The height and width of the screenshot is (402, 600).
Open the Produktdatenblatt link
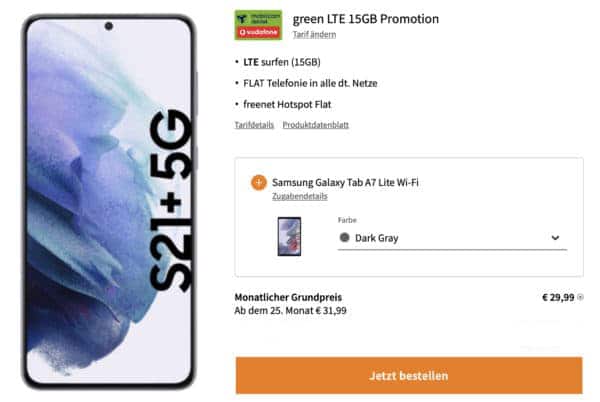point(316,125)
